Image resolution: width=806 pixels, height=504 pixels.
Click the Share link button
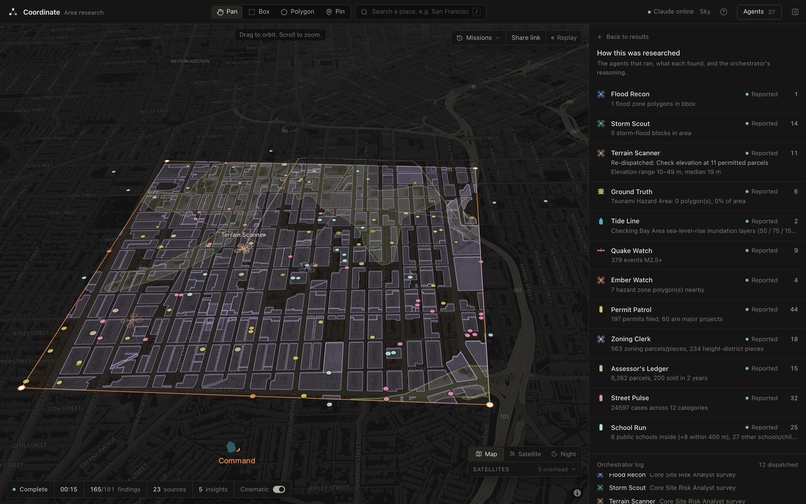click(x=525, y=38)
